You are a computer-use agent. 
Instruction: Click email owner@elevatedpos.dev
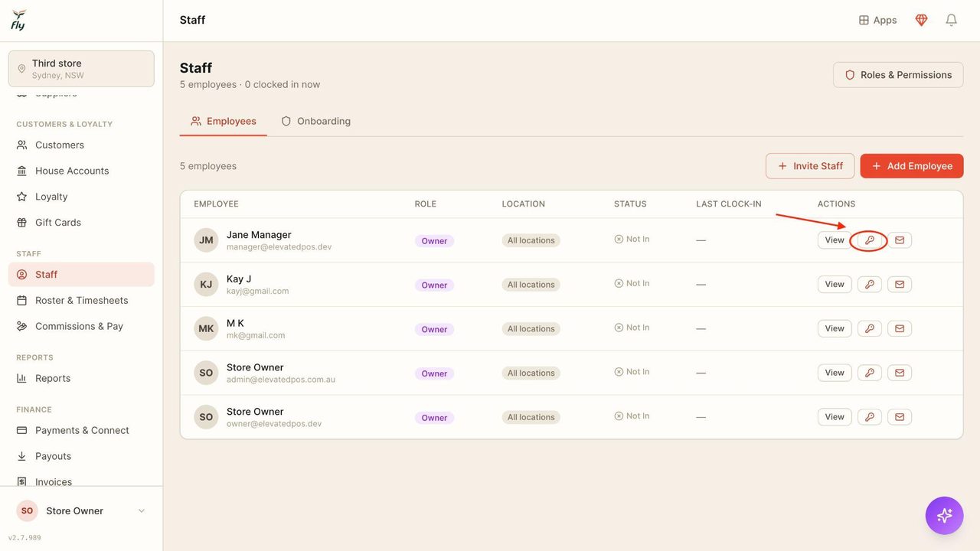(x=274, y=425)
